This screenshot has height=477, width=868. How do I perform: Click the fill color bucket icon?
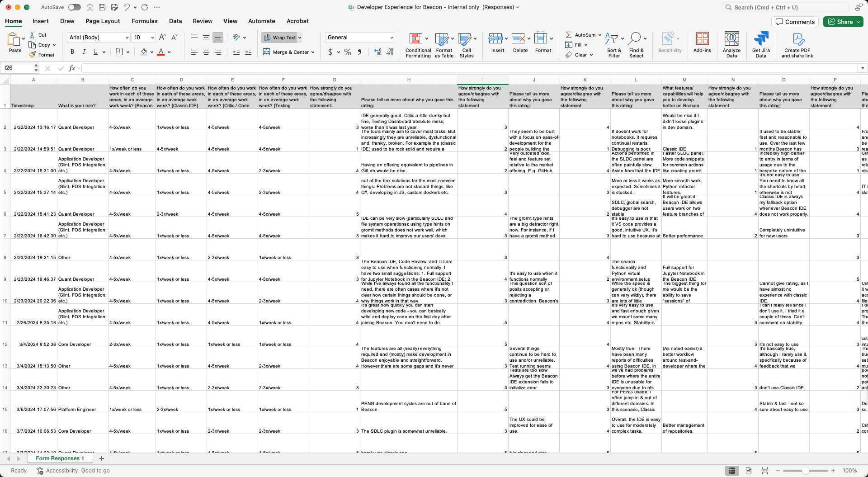tap(144, 52)
